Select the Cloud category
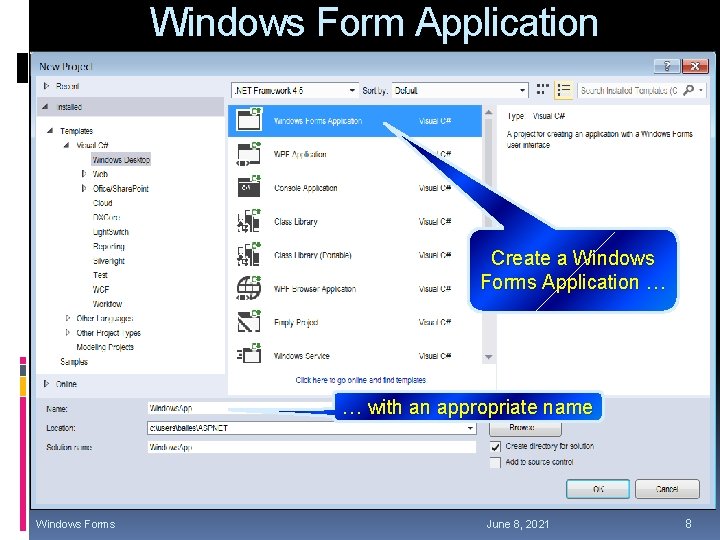Viewport: 720px width, 540px height. (102, 202)
